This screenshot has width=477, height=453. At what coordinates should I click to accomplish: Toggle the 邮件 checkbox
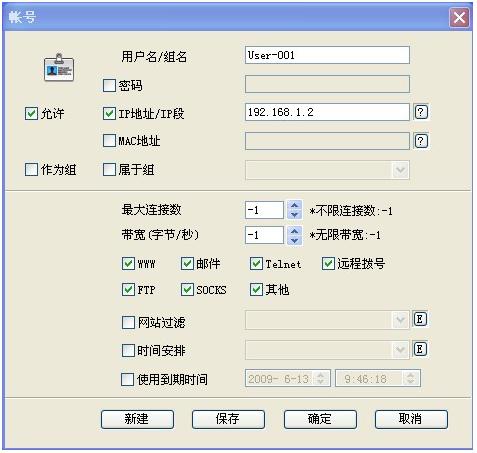click(187, 264)
